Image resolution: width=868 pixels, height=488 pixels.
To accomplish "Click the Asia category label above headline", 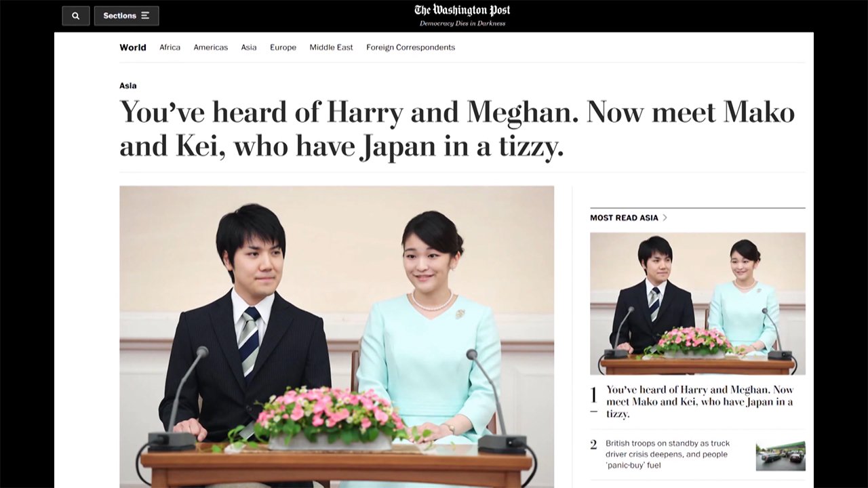I will coord(127,85).
